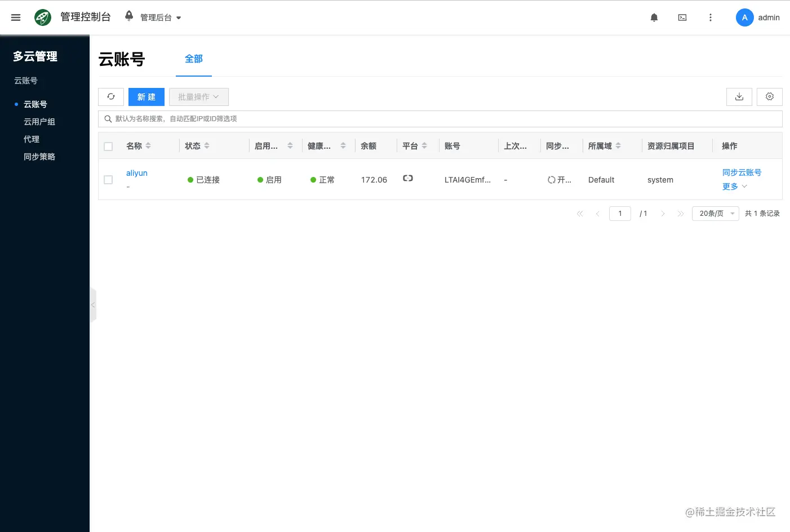This screenshot has height=532, width=790.
Task: Click the search magnifier icon
Action: pyautogui.click(x=108, y=119)
